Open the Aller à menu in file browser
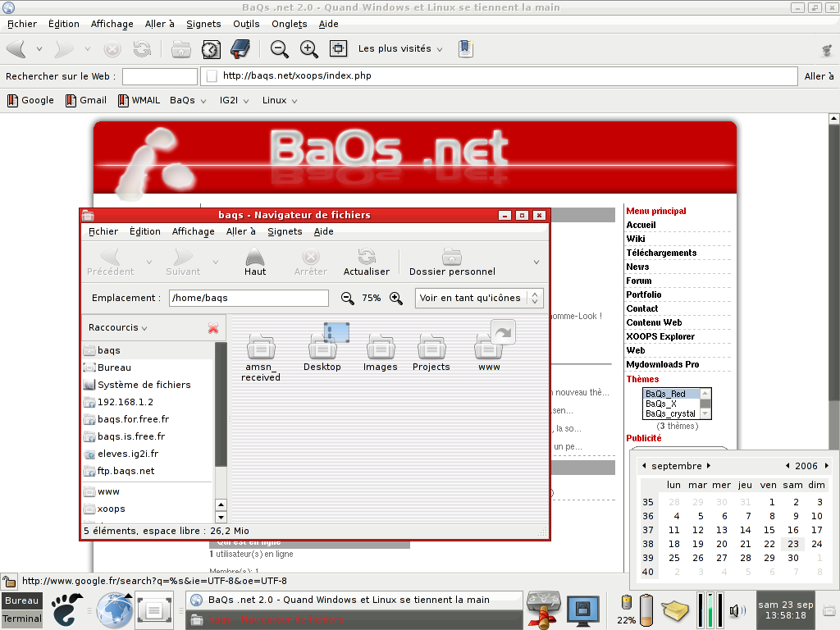840x630 pixels. (240, 231)
